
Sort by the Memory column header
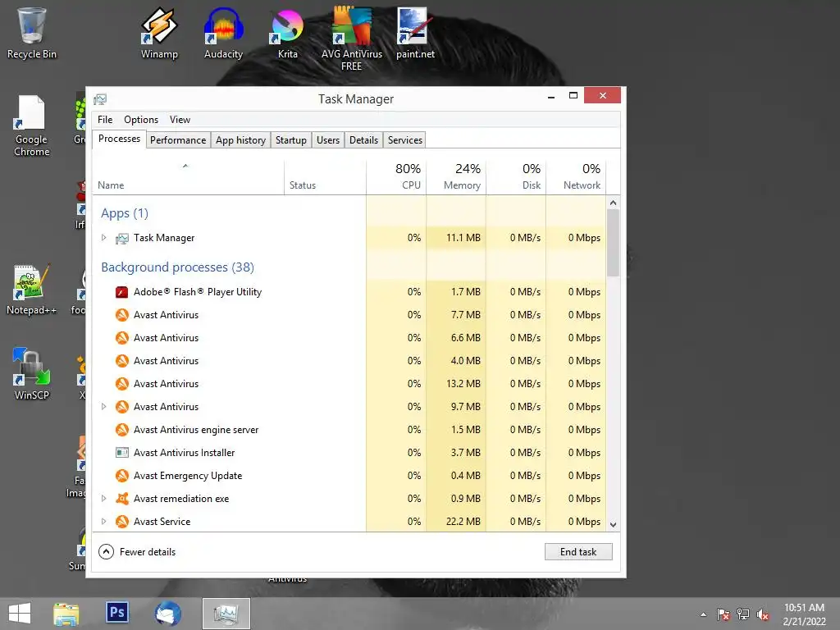(456, 178)
